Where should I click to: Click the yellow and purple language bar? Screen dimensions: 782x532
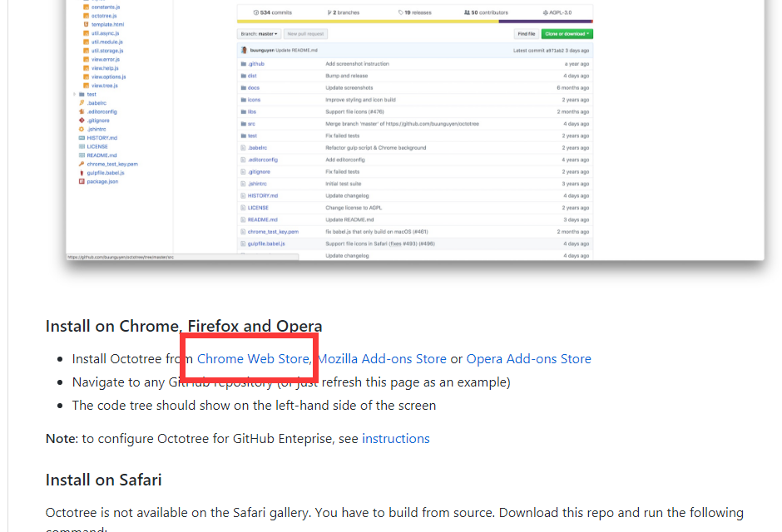pyautogui.click(x=415, y=22)
